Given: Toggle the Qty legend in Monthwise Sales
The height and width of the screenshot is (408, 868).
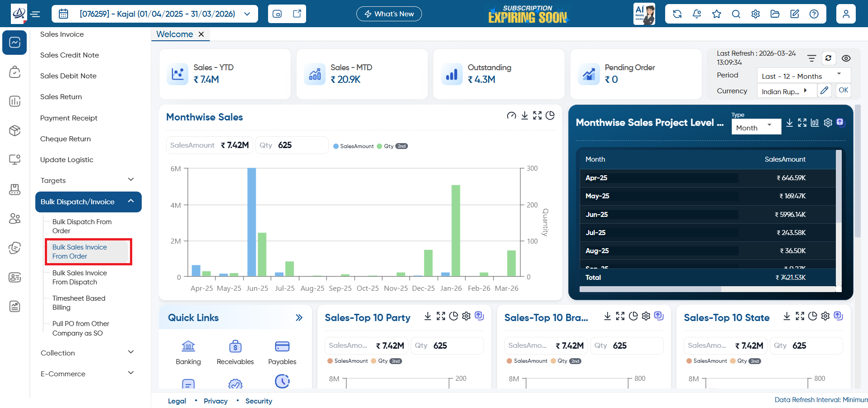Looking at the screenshot, I should click(392, 146).
